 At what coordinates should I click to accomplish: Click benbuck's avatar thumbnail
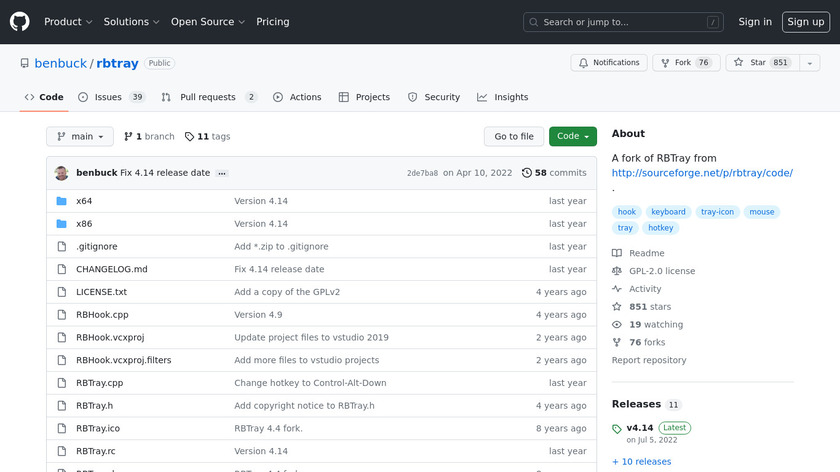[x=62, y=173]
